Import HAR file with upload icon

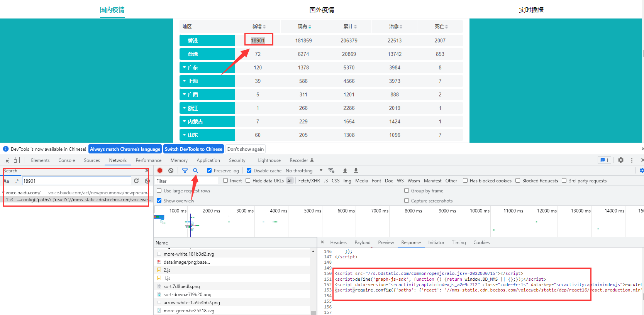(345, 170)
